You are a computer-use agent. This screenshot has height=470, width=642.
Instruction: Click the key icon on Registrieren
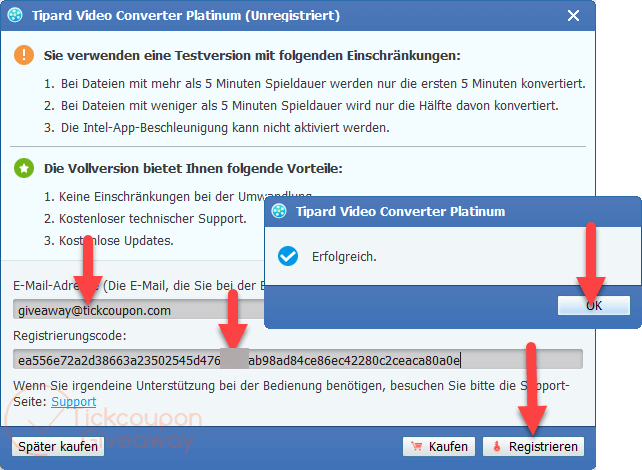[x=497, y=446]
